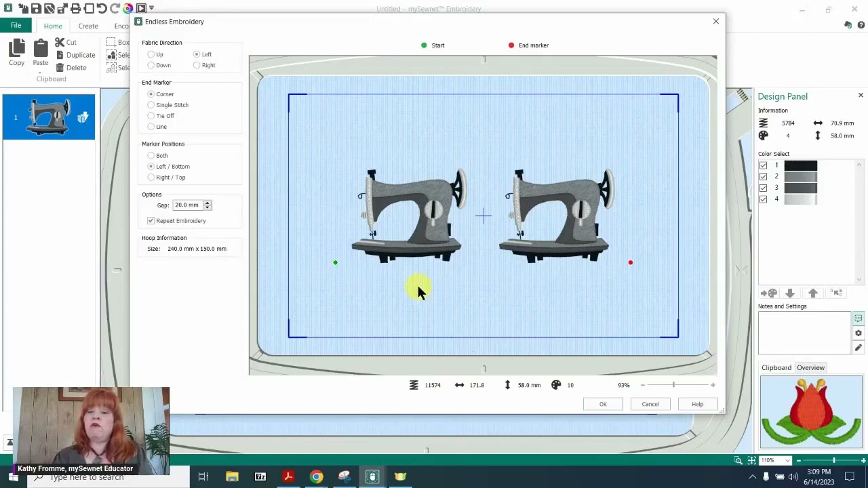Confirm the Endless Embroidery dialog with OK
The image size is (868, 488).
tap(603, 404)
